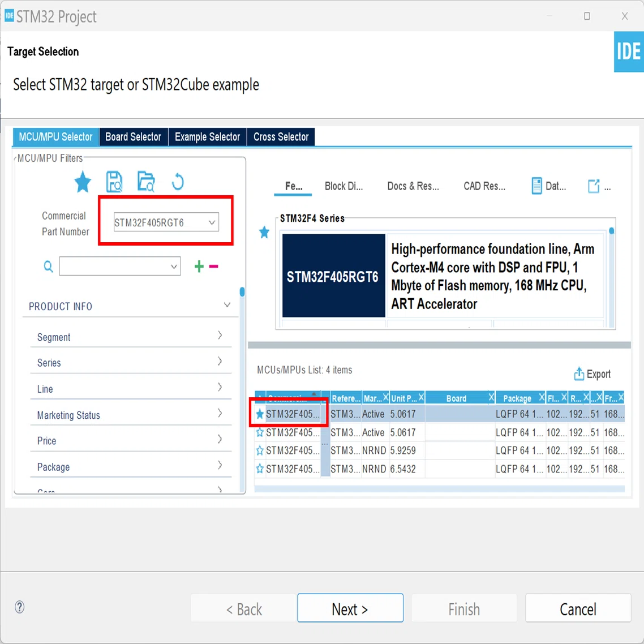
Task: Switch to the Example Selector tab
Action: [208, 137]
